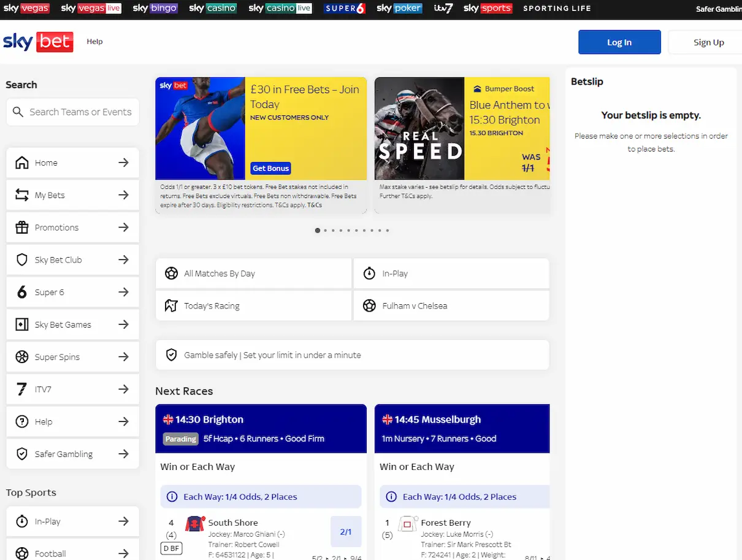742x560 pixels.
Task: Click the Sky Bet logo
Action: (x=38, y=42)
